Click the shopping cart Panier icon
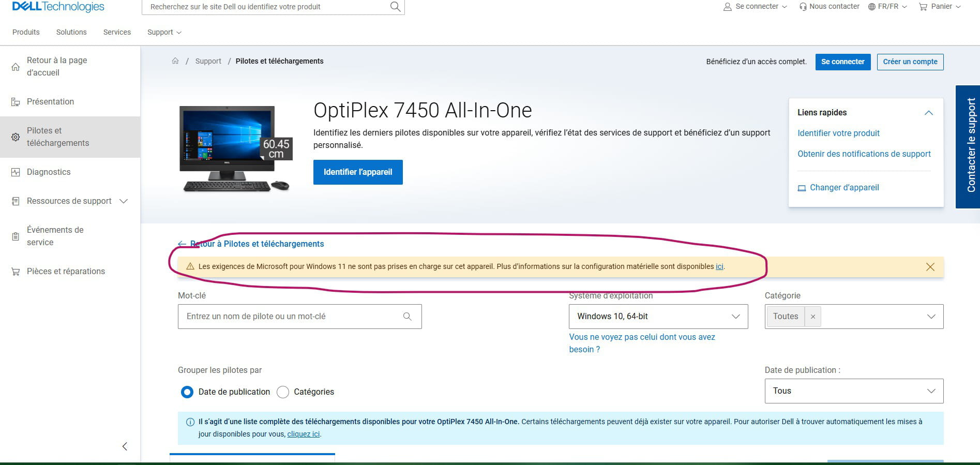The height and width of the screenshot is (465, 980). tap(923, 7)
